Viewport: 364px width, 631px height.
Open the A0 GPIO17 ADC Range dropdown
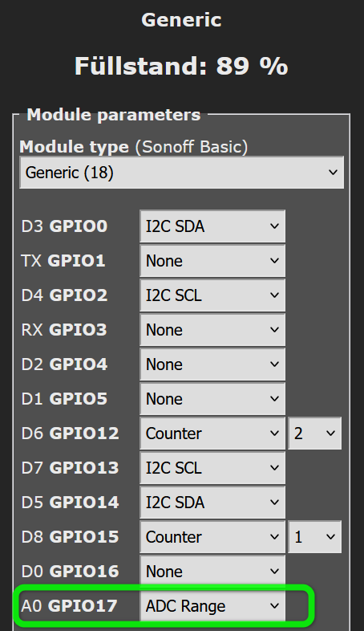click(x=212, y=606)
